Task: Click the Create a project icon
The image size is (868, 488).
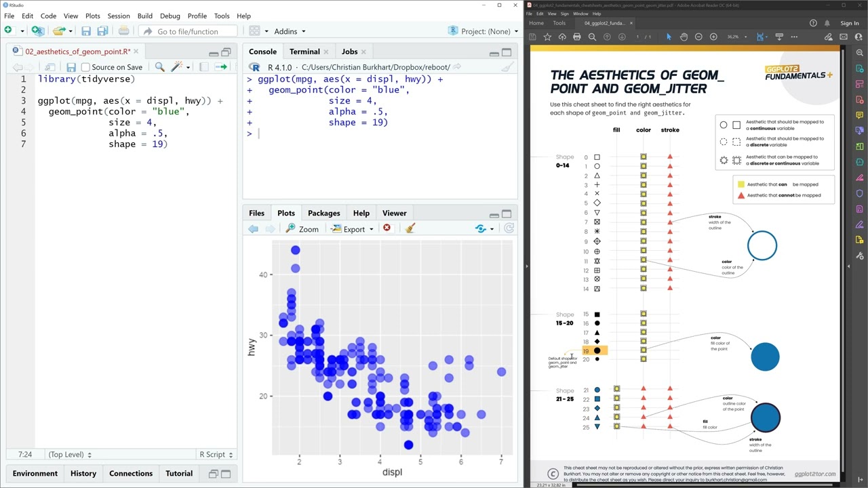Action: (x=38, y=30)
